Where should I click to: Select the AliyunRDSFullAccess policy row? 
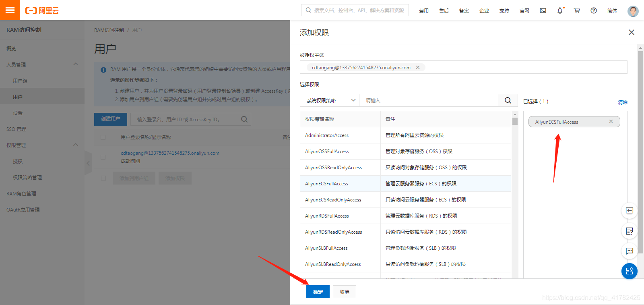tap(405, 216)
